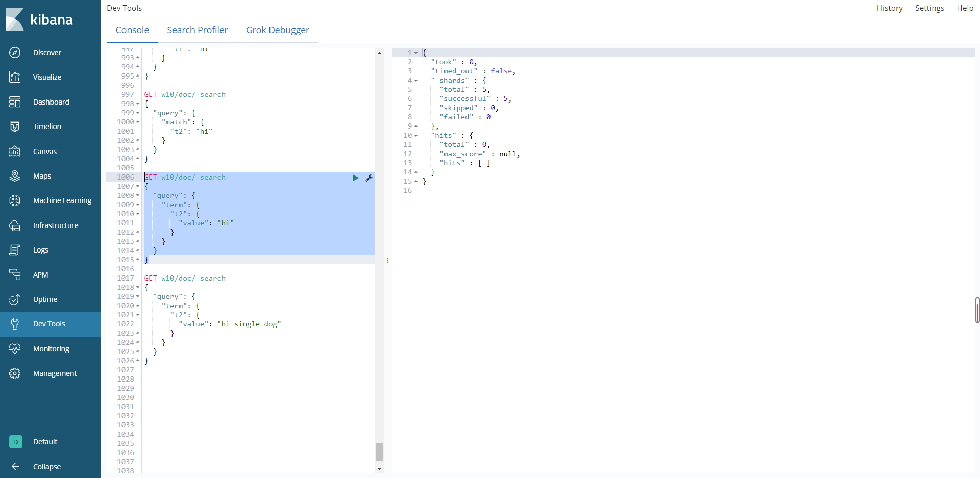Viewport: 980px width, 478px height.
Task: Click the Machine Learning label
Action: coord(62,200)
